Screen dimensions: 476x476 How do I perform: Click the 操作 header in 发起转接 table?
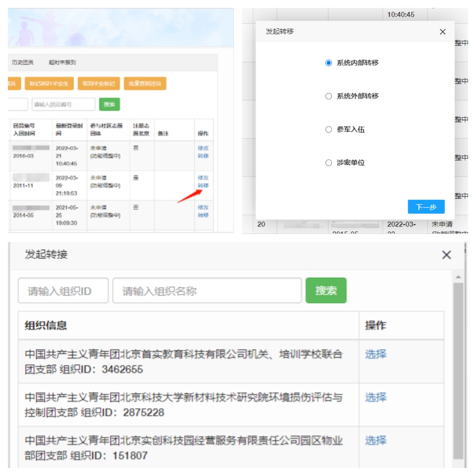click(376, 326)
